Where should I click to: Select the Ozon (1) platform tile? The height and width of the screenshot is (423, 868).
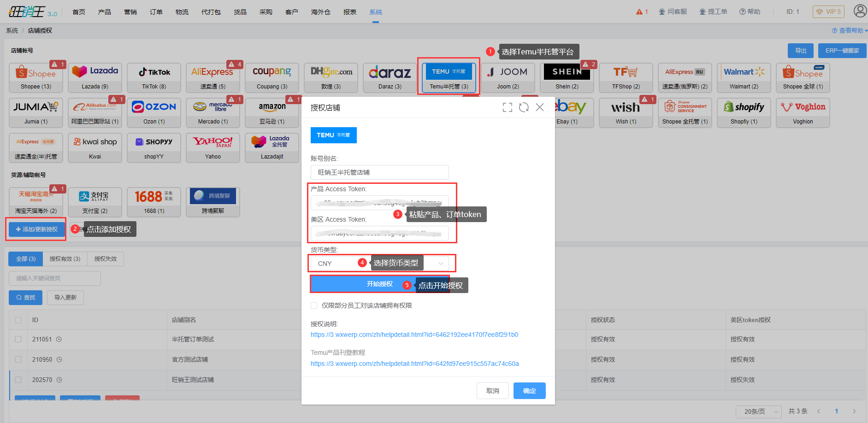pos(154,112)
